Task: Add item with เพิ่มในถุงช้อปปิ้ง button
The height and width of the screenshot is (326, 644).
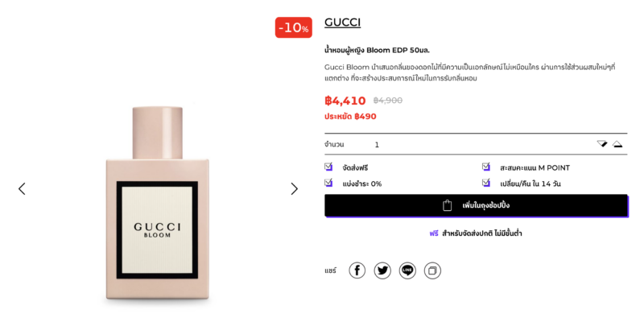Action: tap(477, 206)
